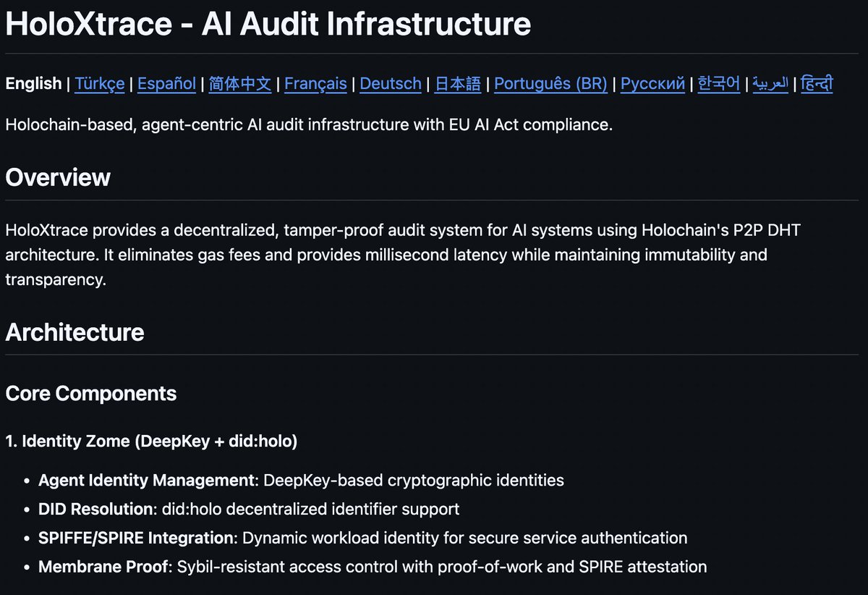Open the Русский language version
This screenshot has width=868, height=595.
pyautogui.click(x=652, y=83)
